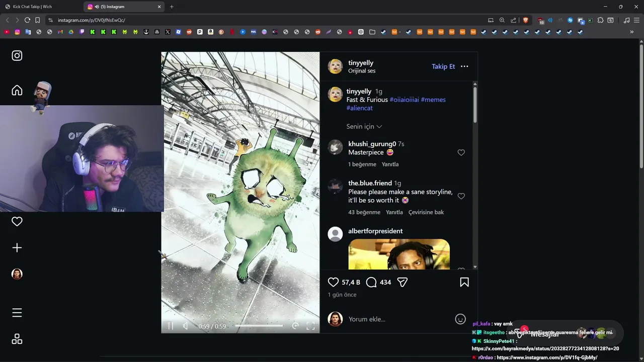Open the #oiiaioiiiai hashtag
Screen dimensions: 644x362
(x=404, y=100)
